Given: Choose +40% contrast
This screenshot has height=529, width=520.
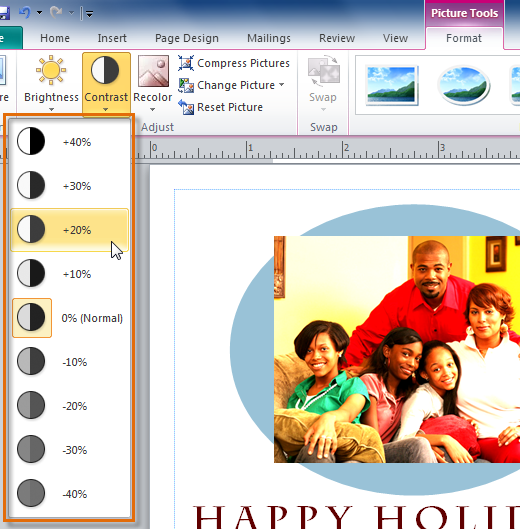Looking at the screenshot, I should [69, 142].
